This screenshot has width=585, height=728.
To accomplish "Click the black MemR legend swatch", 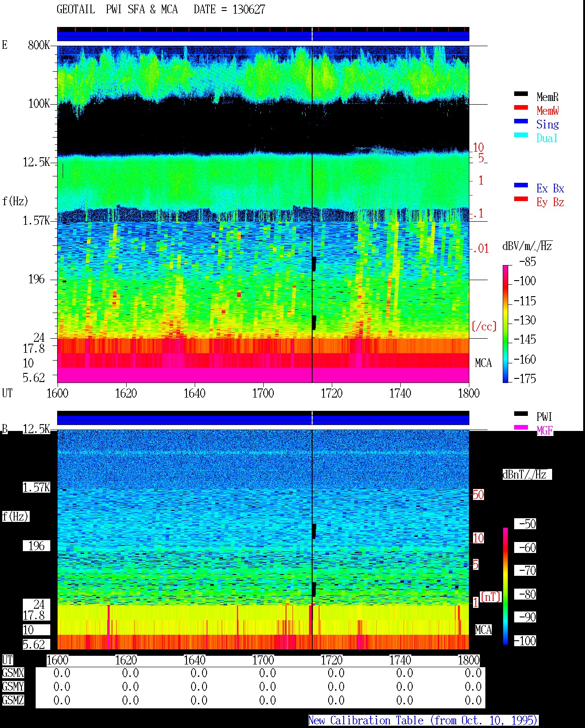I will coord(521,94).
